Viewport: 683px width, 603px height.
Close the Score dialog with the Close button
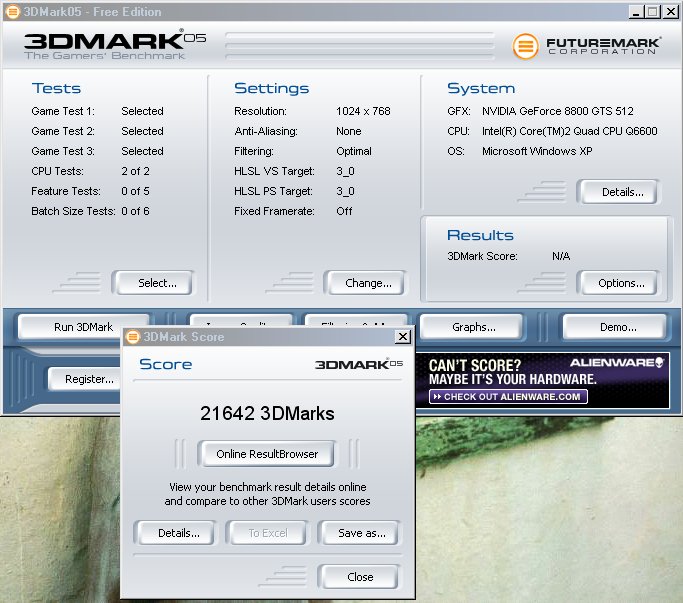point(359,577)
